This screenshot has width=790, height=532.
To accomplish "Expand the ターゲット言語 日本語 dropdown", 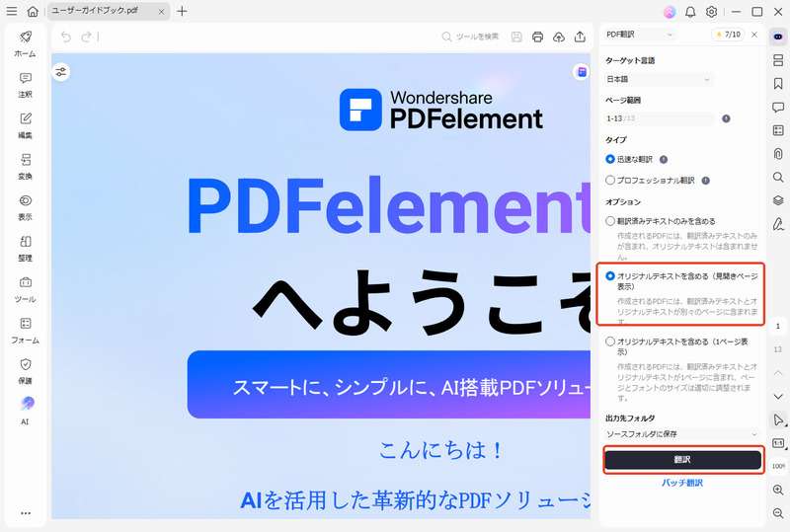I will pyautogui.click(x=659, y=78).
